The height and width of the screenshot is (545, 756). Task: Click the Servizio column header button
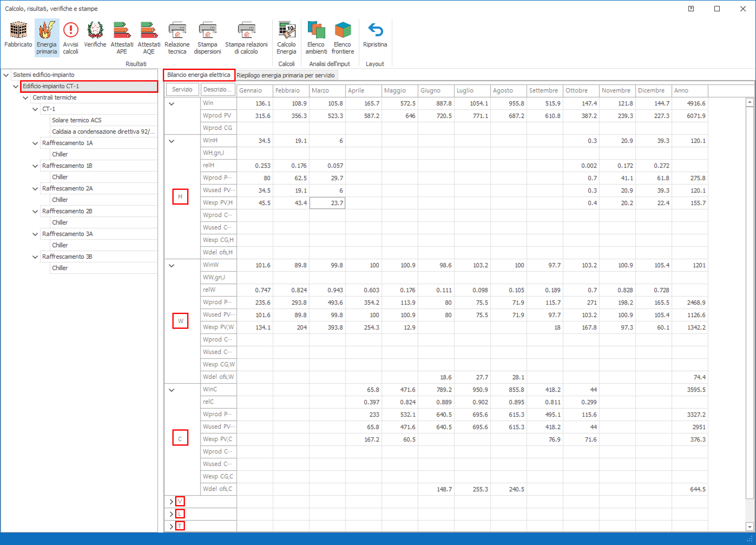[182, 90]
